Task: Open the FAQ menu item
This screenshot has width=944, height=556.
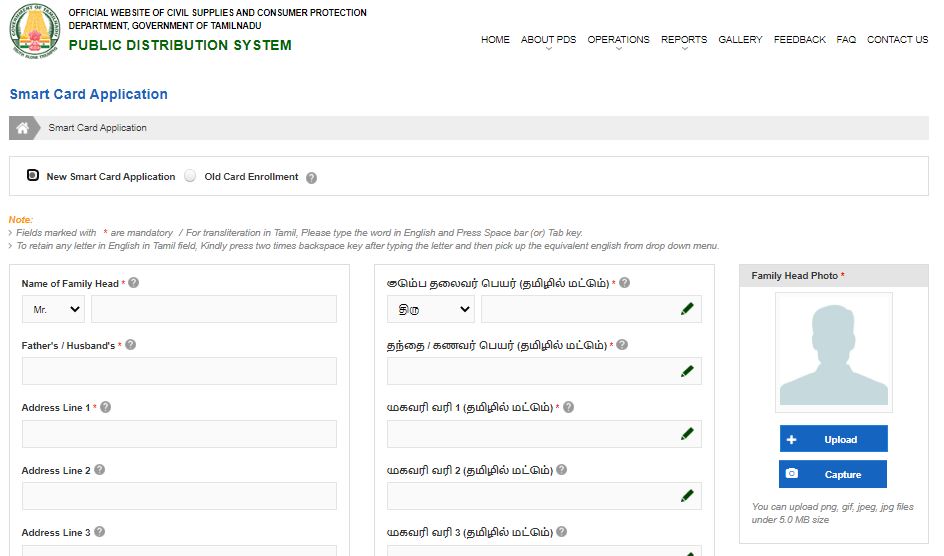Action: (x=846, y=40)
